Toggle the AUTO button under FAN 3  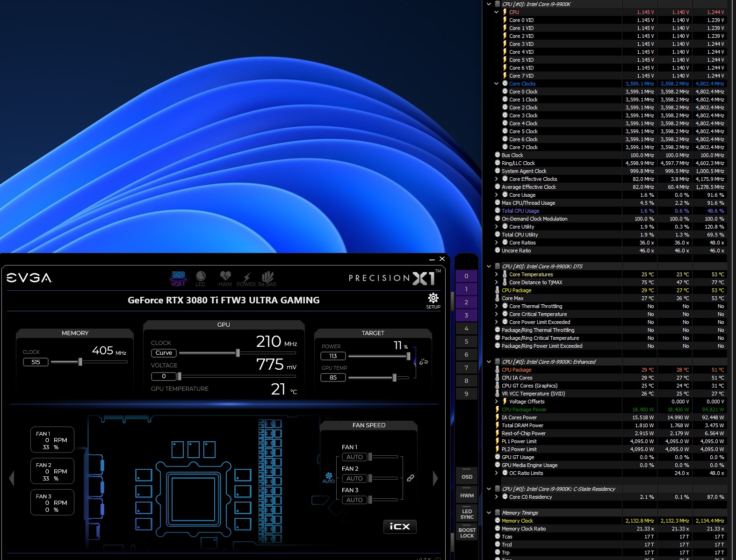pos(354,500)
